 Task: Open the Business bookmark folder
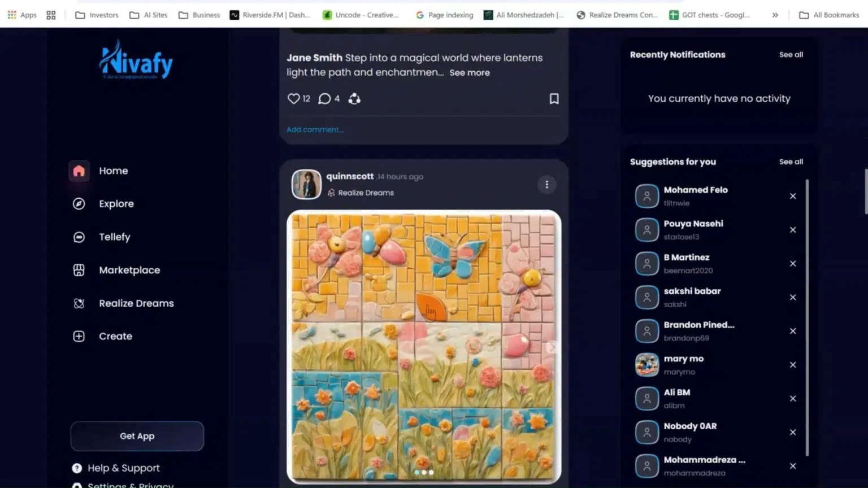[x=199, y=15]
